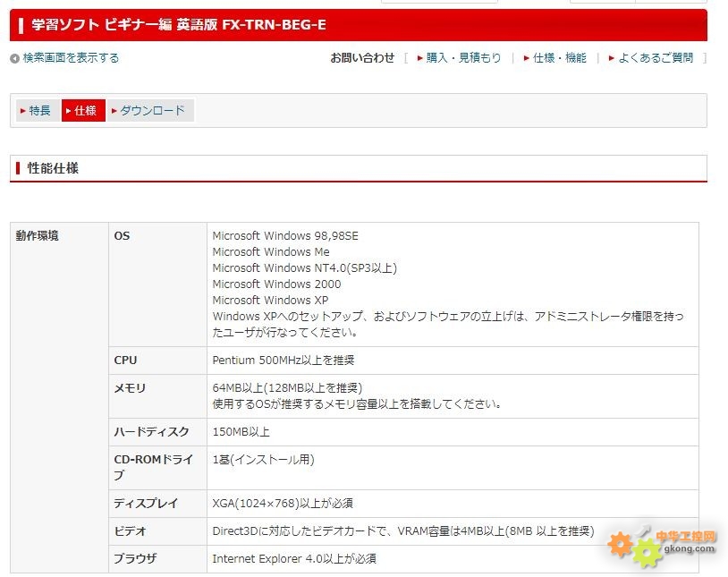Viewport: 728px width, 577px height.
Task: Click the Windows XPへのセットアップ administrator note
Action: [x=448, y=324]
